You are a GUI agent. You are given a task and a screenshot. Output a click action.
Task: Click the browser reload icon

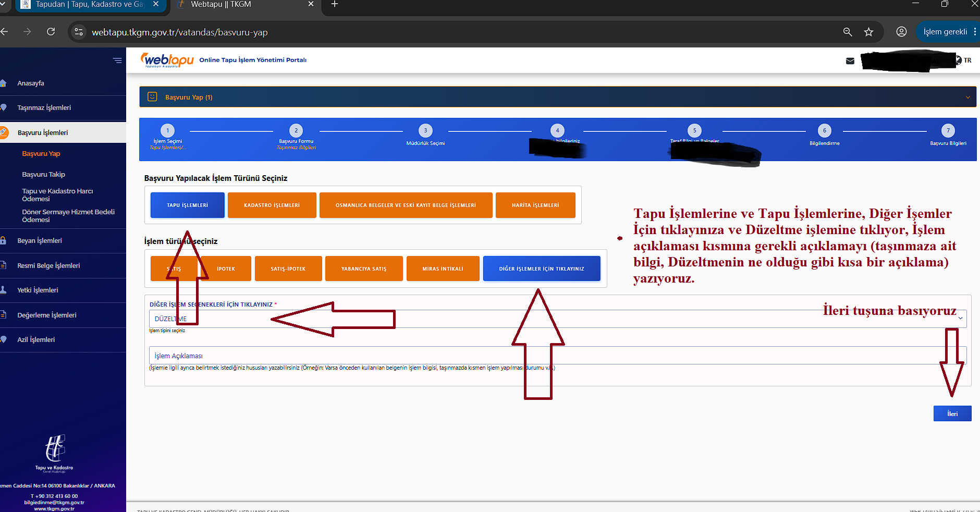pyautogui.click(x=51, y=32)
